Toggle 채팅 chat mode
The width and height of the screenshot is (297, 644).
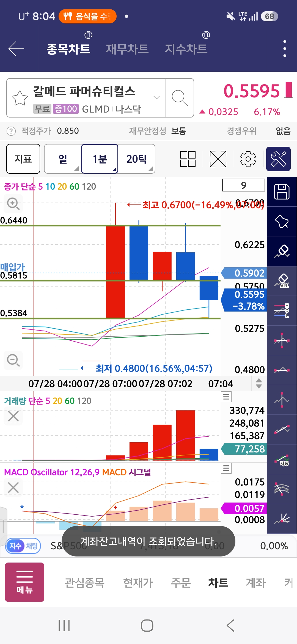(32, 546)
